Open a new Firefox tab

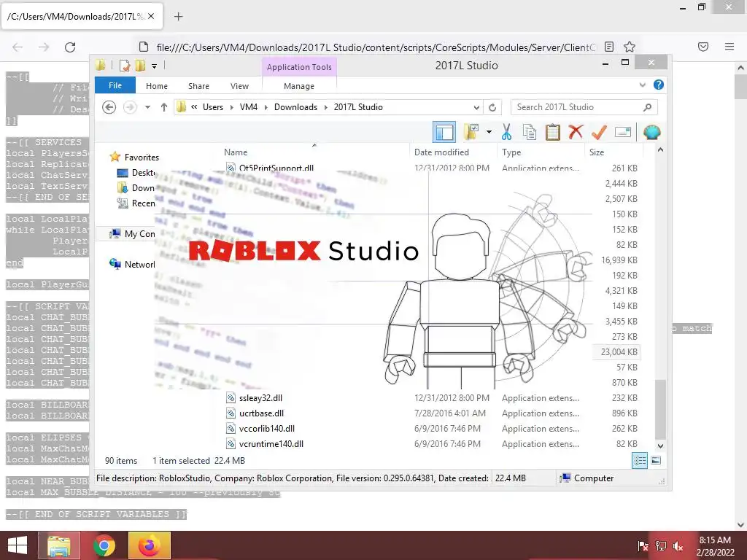click(x=178, y=17)
